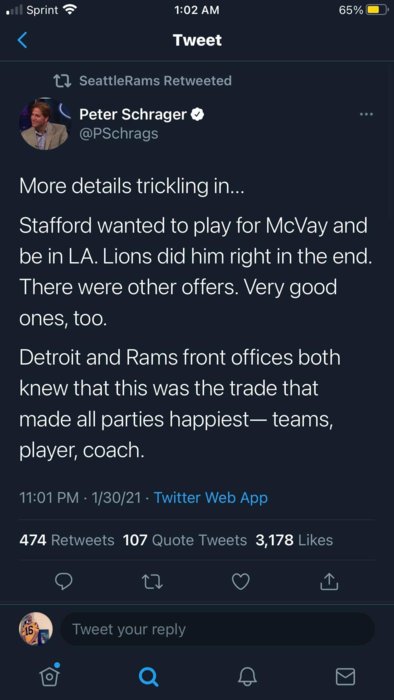The height and width of the screenshot is (700, 394).
Task: Tap your own avatar beside reply box
Action: [x=36, y=629]
